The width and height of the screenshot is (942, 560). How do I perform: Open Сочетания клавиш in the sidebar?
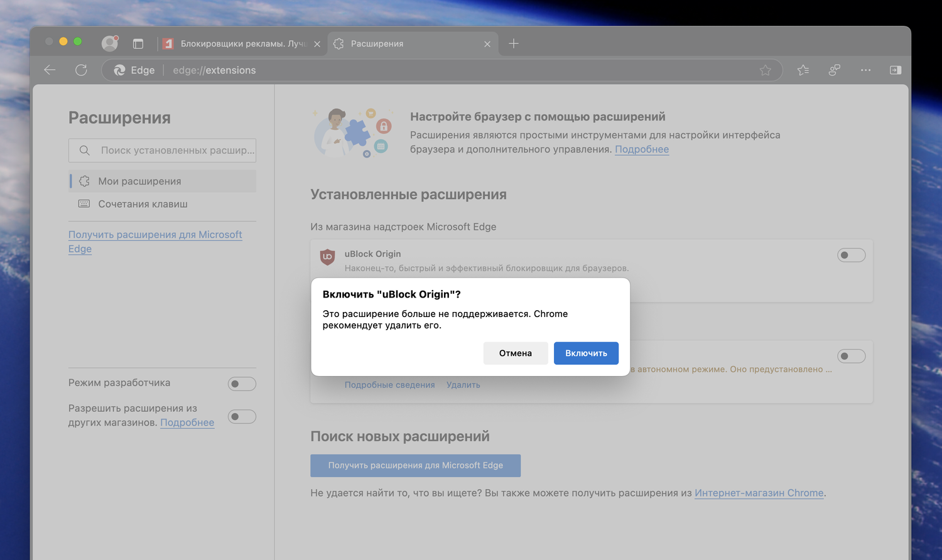pyautogui.click(x=162, y=204)
